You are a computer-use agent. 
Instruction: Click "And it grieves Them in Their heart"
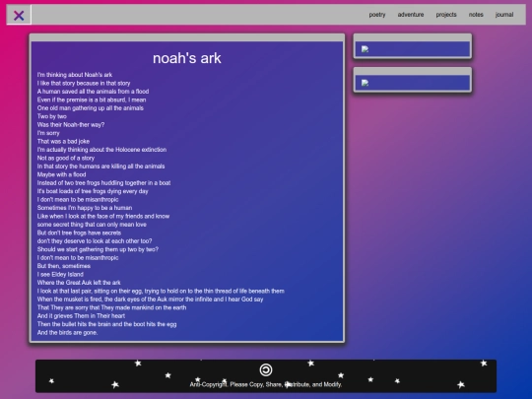coord(81,316)
